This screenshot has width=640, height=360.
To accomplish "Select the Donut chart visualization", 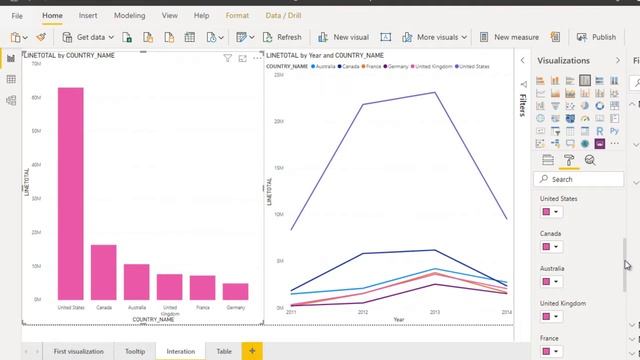I will point(600,106).
